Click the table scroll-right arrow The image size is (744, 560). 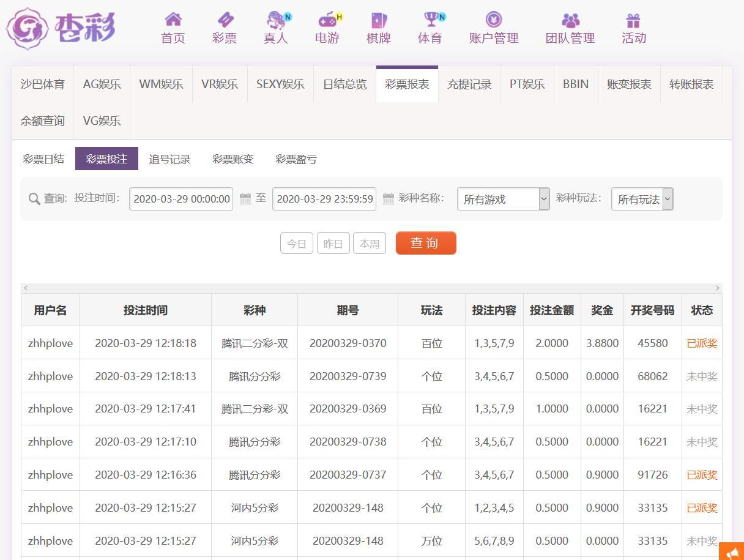point(718,288)
